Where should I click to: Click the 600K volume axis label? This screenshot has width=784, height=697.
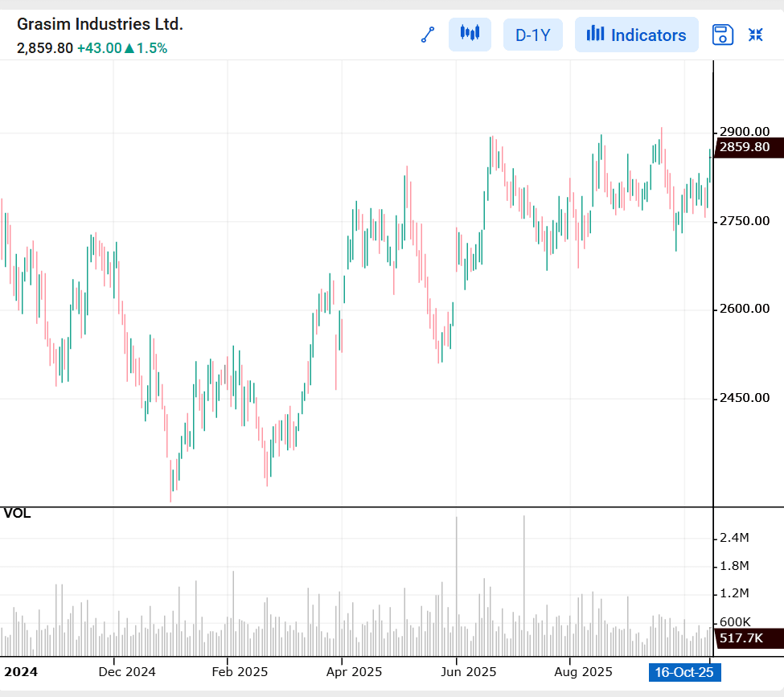735,622
